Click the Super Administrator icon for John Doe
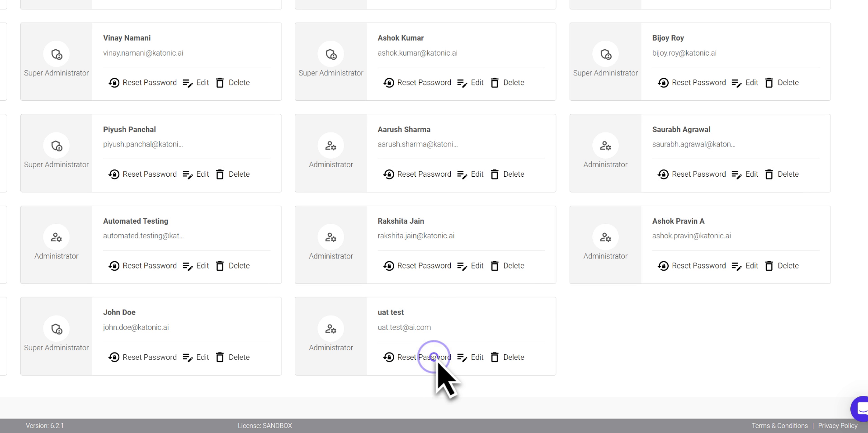 (x=57, y=329)
